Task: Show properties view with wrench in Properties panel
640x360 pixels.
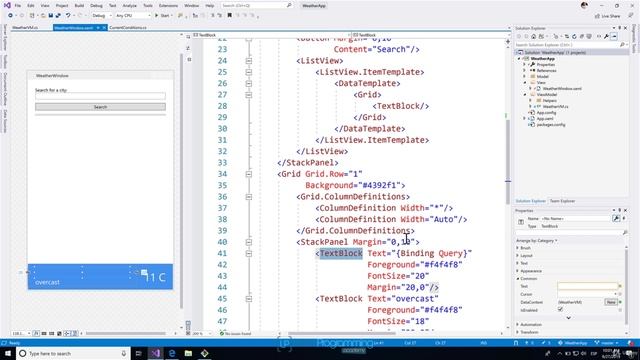Action: 616,218
